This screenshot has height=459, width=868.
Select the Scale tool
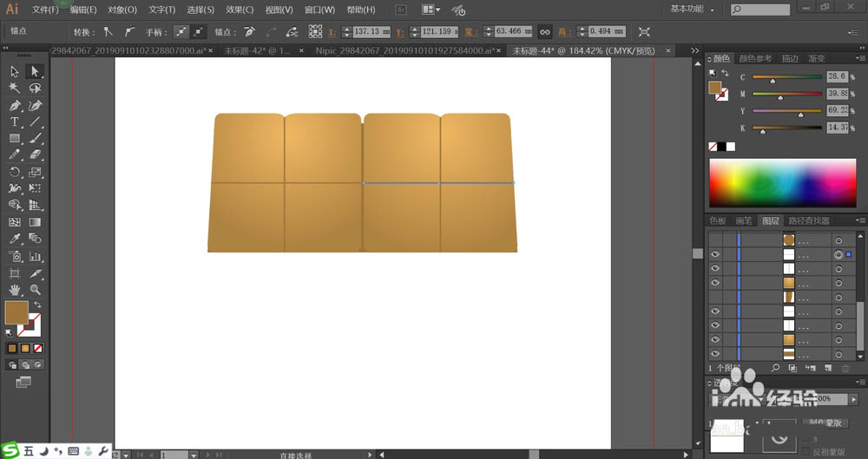click(x=35, y=172)
